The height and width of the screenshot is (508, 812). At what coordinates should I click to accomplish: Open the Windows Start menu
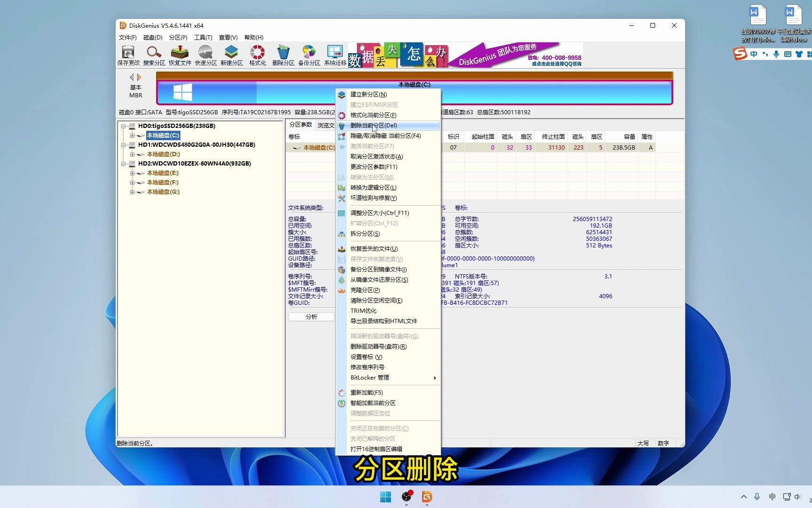[x=385, y=497]
